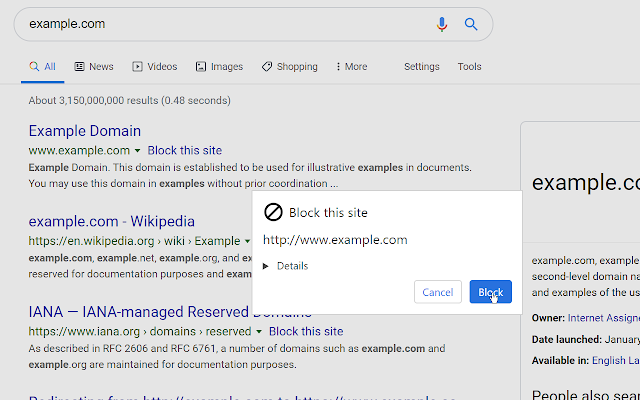The image size is (640, 400).
Task: Click the blue magnifier search icon
Action: tap(471, 24)
